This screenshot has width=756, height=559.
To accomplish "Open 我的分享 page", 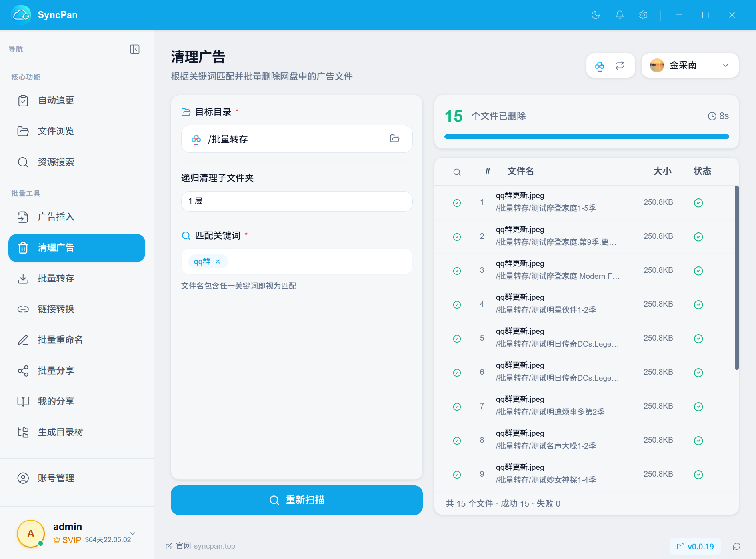I will click(x=77, y=401).
